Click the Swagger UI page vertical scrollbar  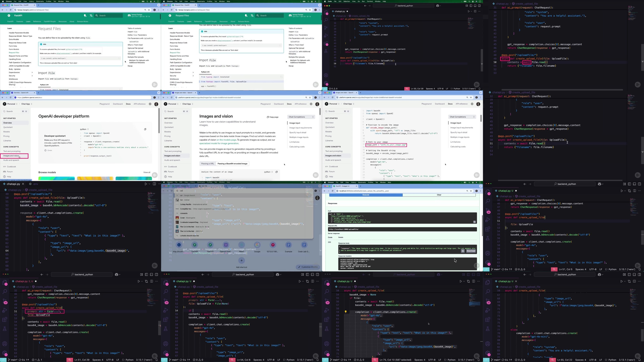pos(482,226)
